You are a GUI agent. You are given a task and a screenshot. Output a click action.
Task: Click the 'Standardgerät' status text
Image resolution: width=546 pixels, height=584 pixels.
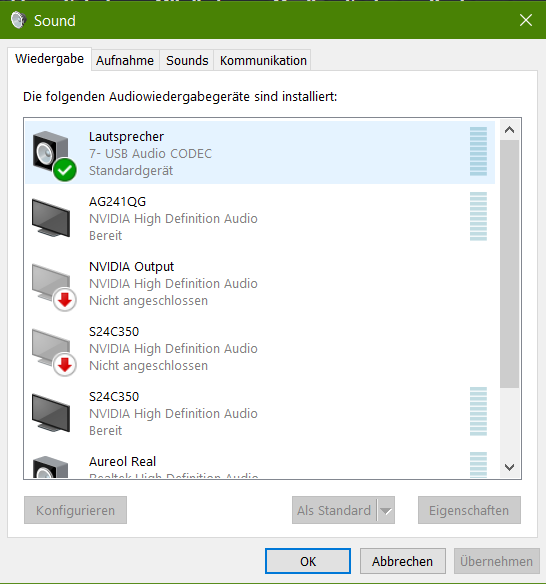pos(131,171)
